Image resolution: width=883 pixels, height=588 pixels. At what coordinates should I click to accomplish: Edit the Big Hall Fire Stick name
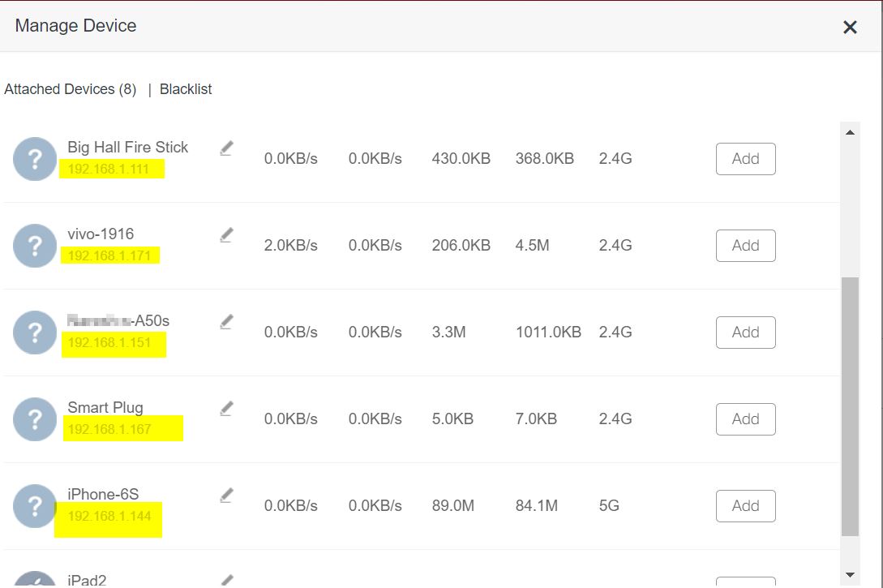[x=226, y=148]
